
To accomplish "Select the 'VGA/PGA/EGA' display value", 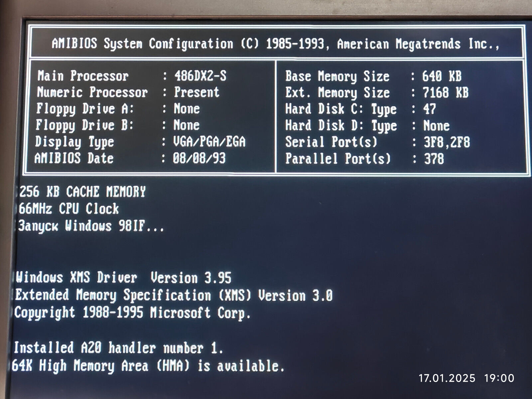I will [x=209, y=142].
